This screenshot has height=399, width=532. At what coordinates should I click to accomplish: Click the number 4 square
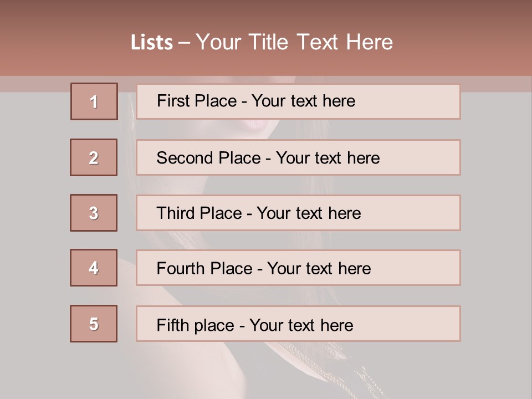coord(94,268)
